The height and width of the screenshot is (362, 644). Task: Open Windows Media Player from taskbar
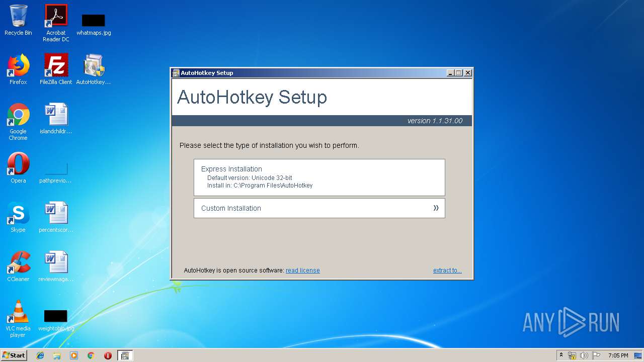pos(74,355)
